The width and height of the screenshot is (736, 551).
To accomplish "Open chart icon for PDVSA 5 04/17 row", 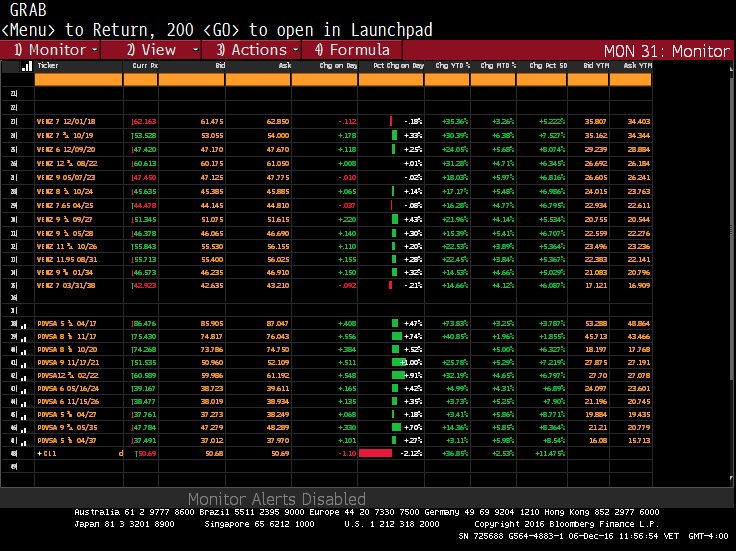I will click(24, 325).
